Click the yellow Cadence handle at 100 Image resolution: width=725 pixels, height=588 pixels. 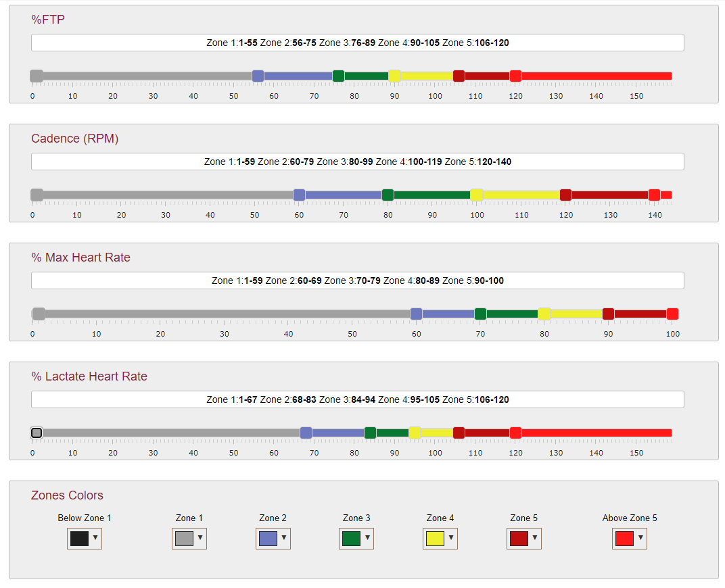point(477,195)
